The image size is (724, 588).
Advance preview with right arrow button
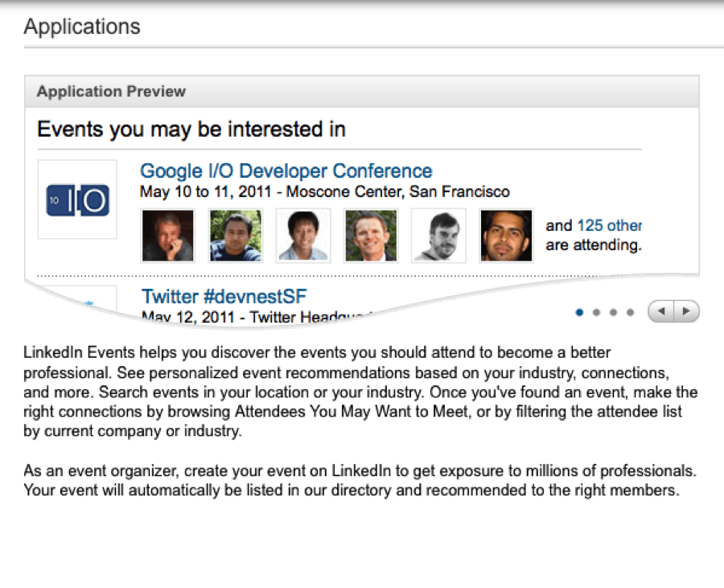click(687, 311)
